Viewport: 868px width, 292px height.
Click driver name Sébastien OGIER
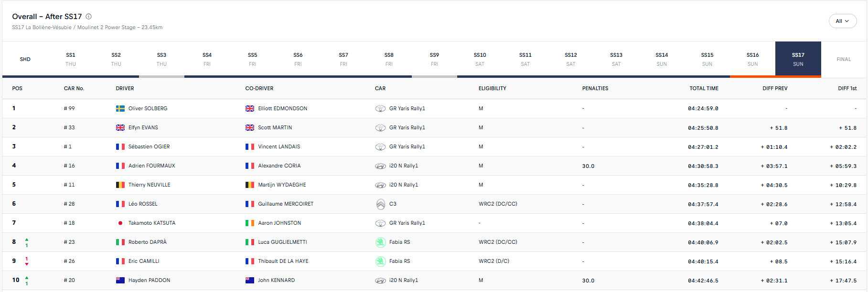[149, 147]
